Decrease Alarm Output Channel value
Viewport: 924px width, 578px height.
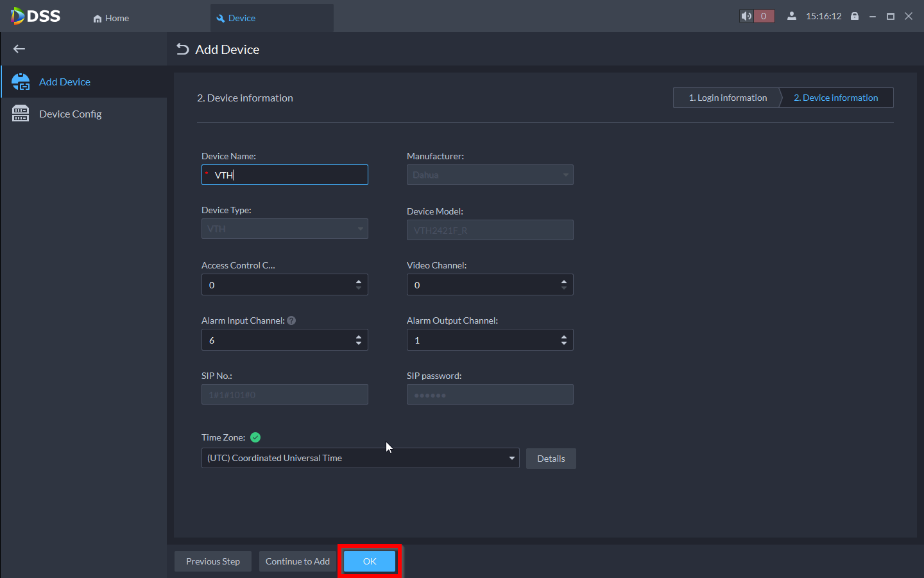click(x=564, y=344)
